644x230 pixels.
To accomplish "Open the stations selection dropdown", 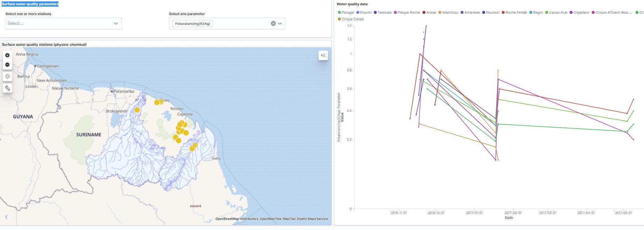I will (63, 23).
